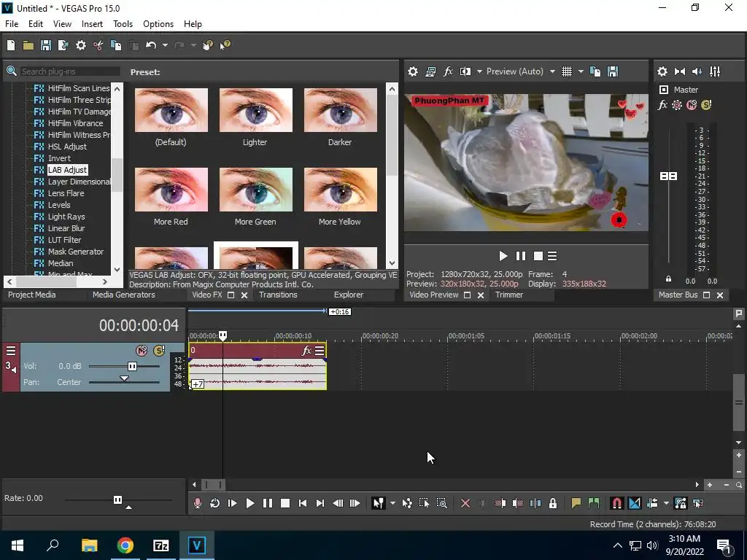Viewport: 747px width, 560px height.
Task: Save project using the floppy disk icon
Action: coord(46,45)
